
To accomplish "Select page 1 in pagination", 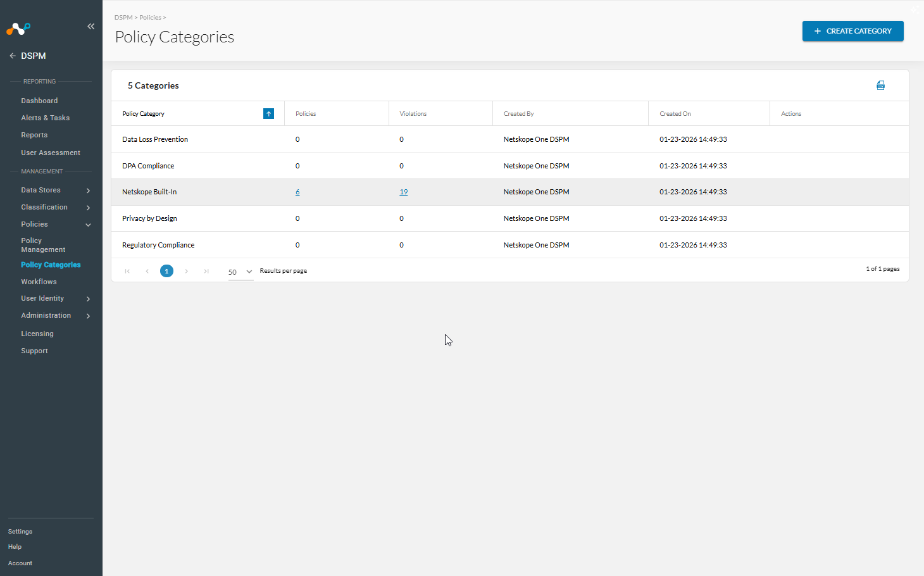I will coord(166,271).
